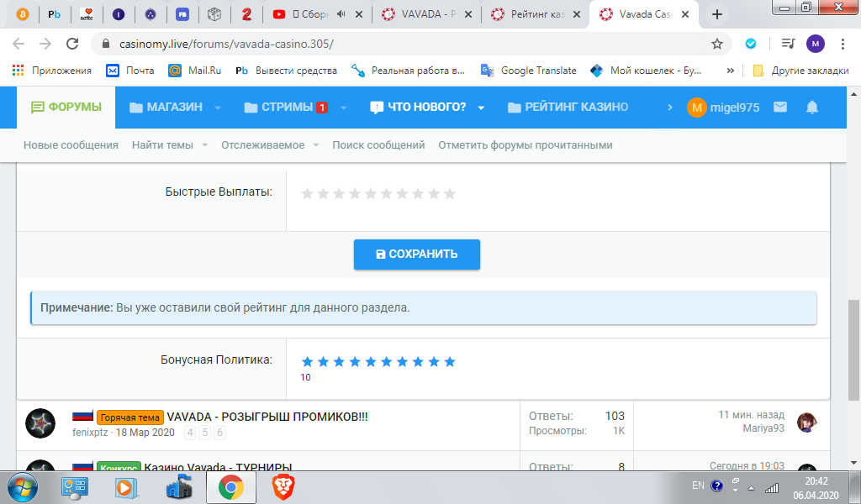Open the Мой кошелек bookmark
This screenshot has height=504, width=861.
point(646,71)
